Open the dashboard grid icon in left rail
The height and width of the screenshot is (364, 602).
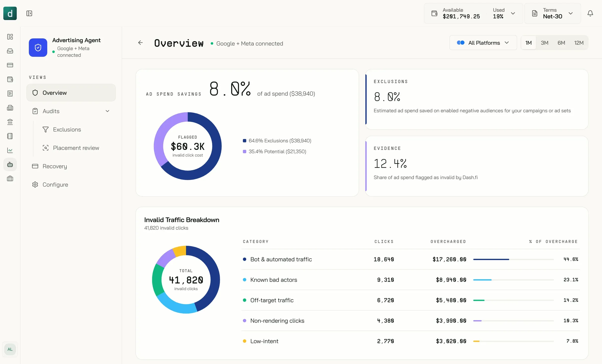click(x=10, y=37)
